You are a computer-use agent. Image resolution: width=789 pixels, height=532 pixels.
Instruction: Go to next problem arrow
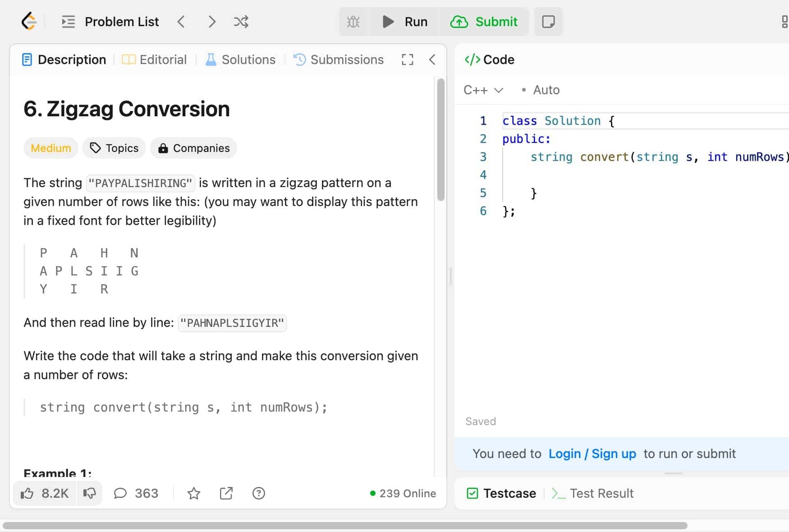211,22
